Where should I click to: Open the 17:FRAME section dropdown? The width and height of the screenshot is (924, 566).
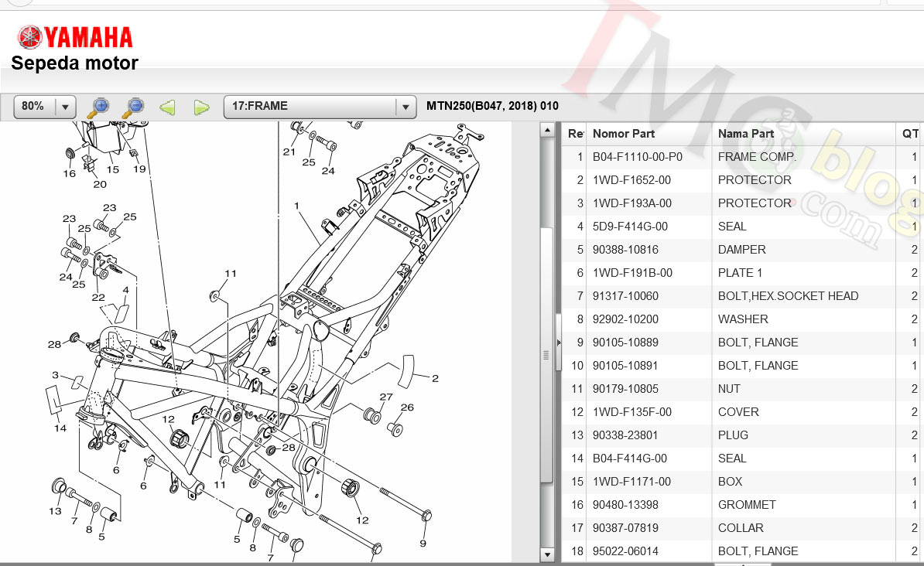click(x=320, y=107)
